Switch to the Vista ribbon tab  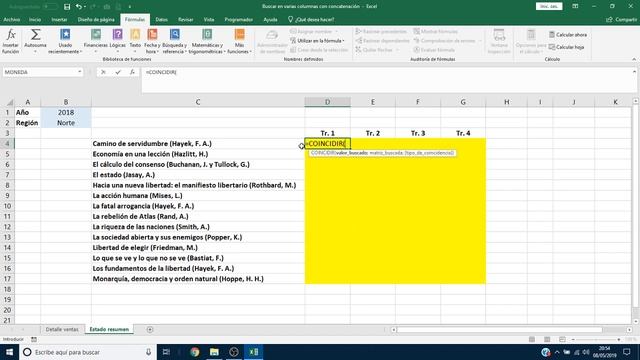pos(209,20)
